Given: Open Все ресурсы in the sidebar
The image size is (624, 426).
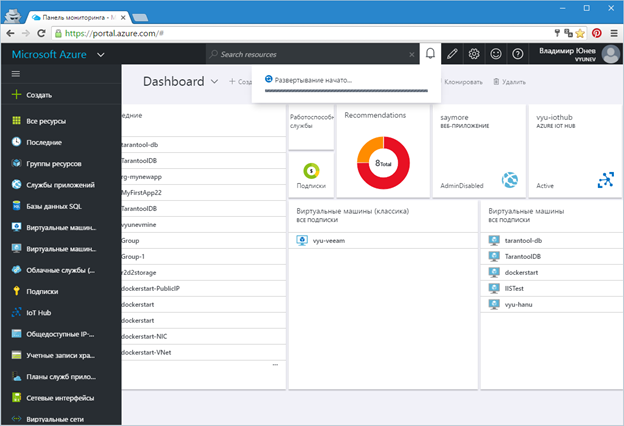Looking at the screenshot, I should (x=61, y=121).
